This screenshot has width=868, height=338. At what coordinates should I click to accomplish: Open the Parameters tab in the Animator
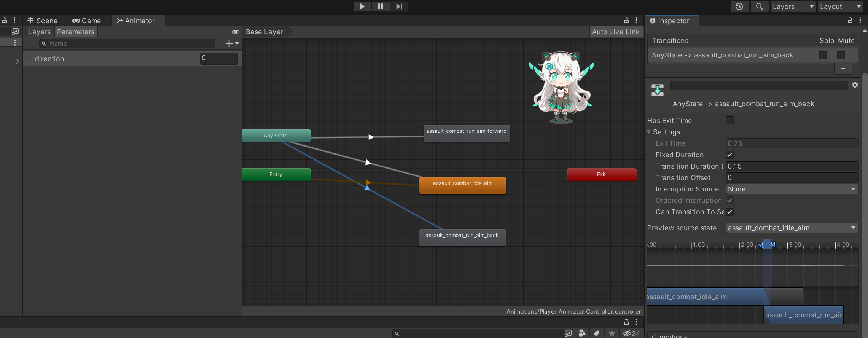(76, 32)
